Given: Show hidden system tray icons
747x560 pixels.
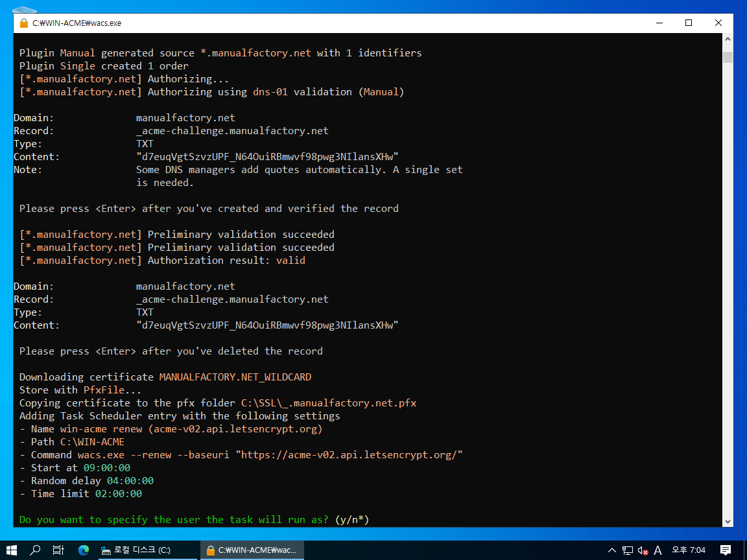Looking at the screenshot, I should click(612, 550).
